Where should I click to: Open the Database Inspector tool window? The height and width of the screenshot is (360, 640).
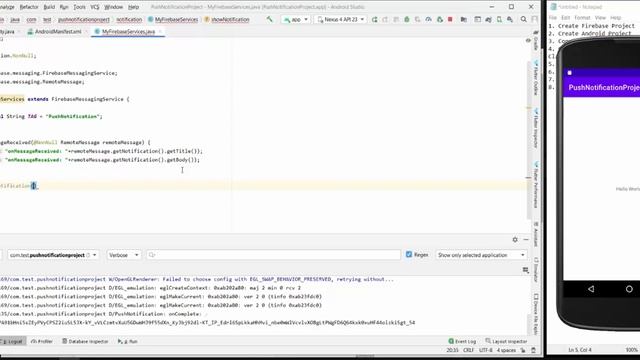click(85, 341)
